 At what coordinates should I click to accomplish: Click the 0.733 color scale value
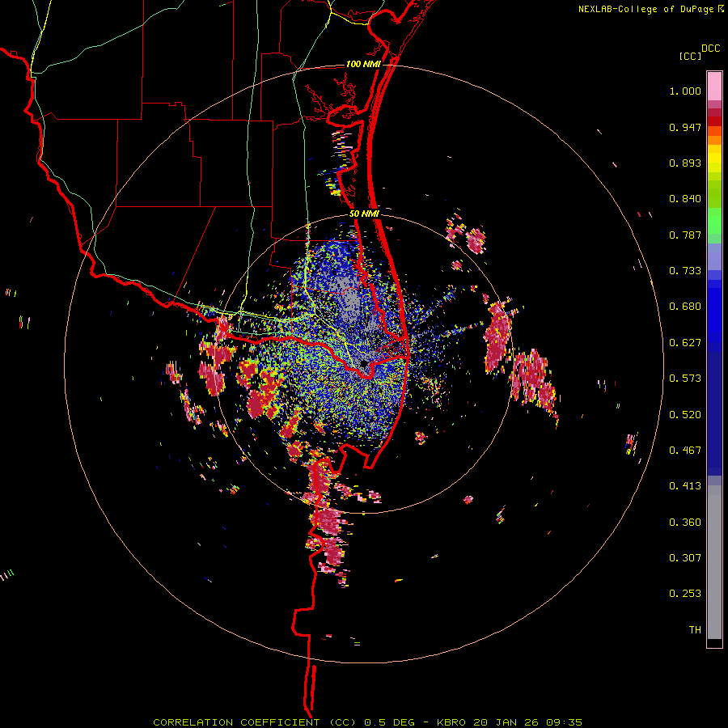point(685,271)
